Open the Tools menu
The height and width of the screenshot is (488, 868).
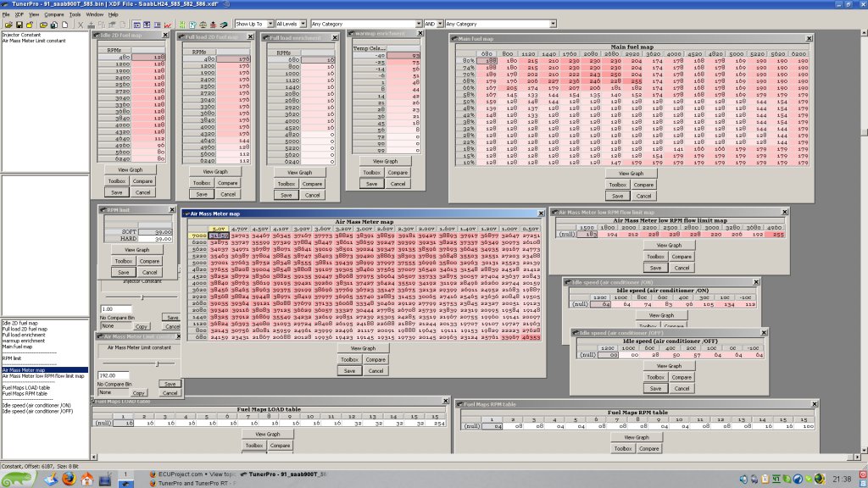coord(75,14)
